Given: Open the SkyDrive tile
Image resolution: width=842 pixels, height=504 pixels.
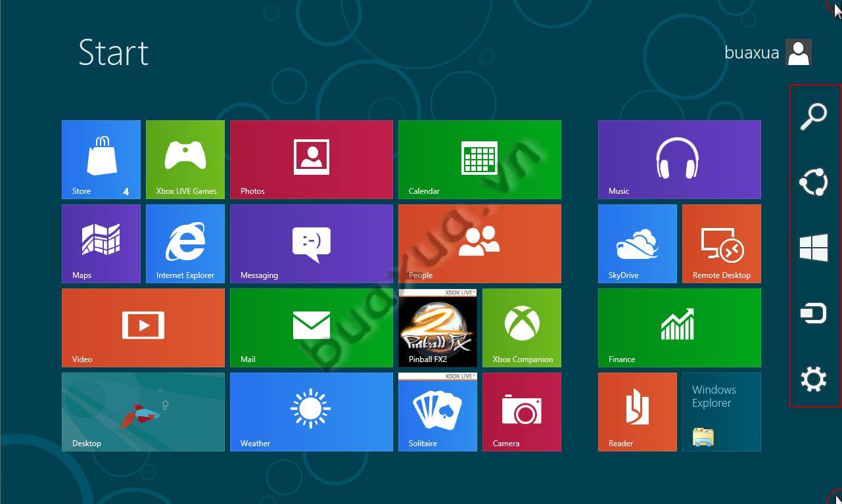Looking at the screenshot, I should (638, 244).
